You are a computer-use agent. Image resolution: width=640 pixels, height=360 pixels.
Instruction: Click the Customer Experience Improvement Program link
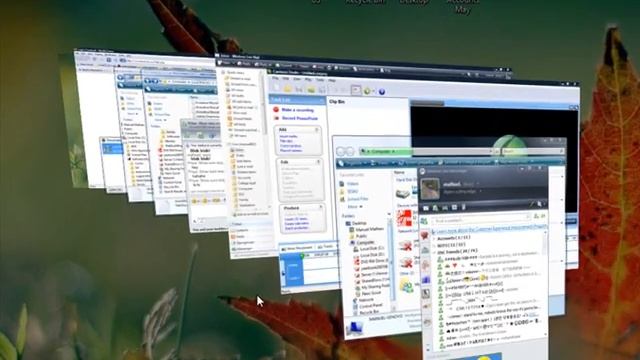pyautogui.click(x=491, y=228)
